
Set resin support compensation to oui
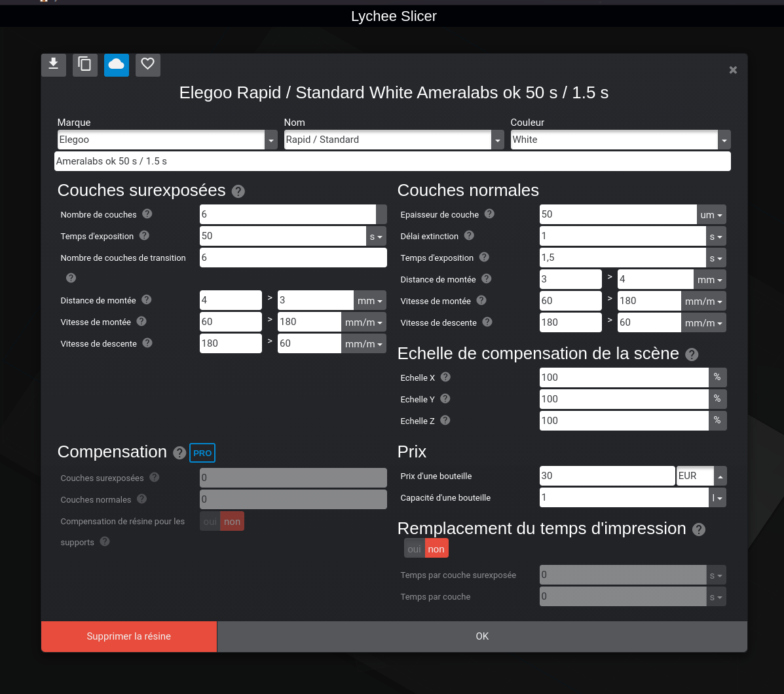(210, 522)
